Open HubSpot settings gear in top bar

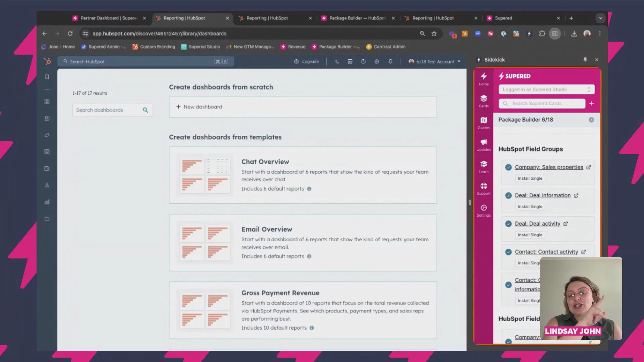[x=377, y=61]
